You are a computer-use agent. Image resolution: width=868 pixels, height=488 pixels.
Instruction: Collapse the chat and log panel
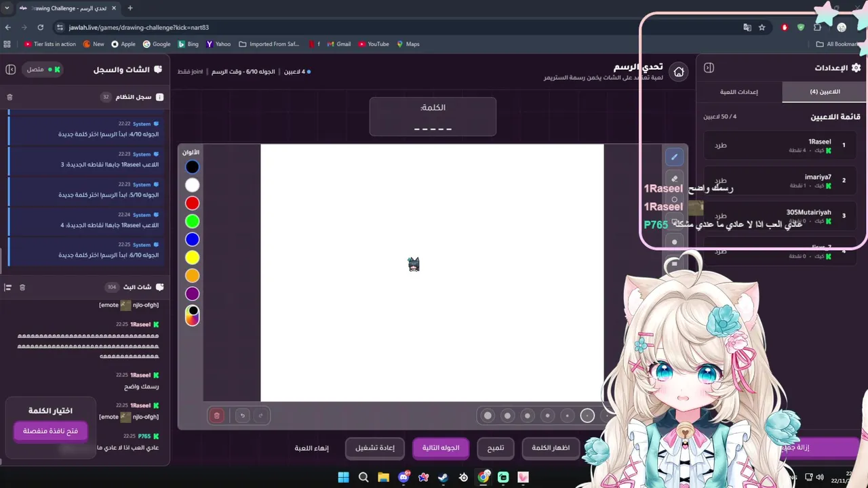pyautogui.click(x=11, y=69)
